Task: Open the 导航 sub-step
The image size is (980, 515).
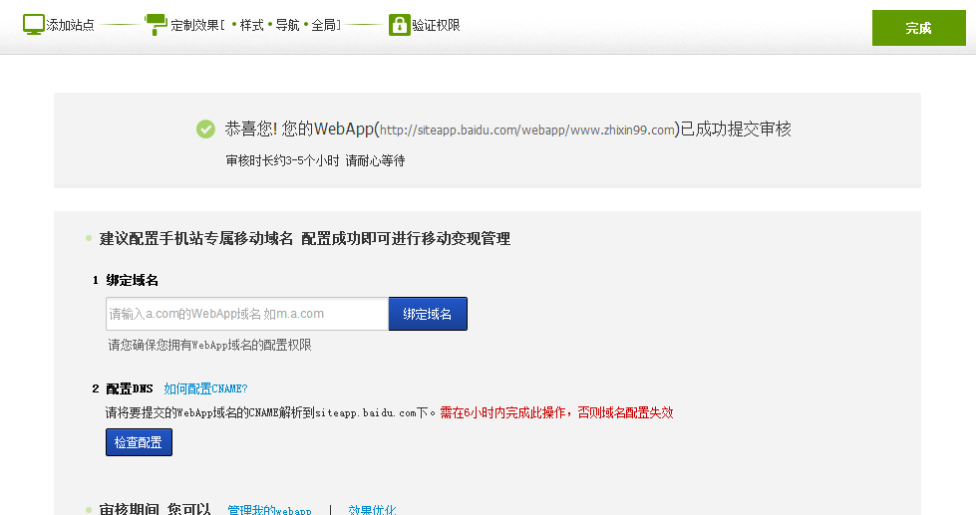Action: [287, 25]
